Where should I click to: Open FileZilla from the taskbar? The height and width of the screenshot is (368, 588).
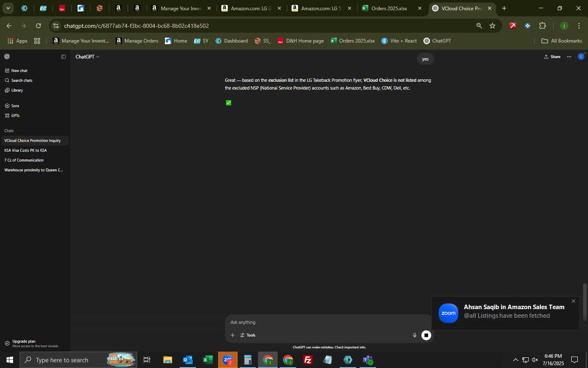coord(308,360)
